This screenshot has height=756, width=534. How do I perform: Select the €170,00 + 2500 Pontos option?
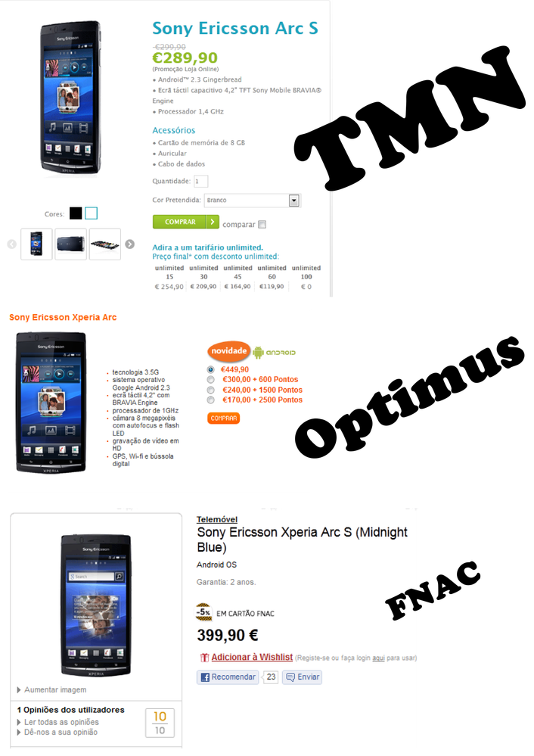210,400
